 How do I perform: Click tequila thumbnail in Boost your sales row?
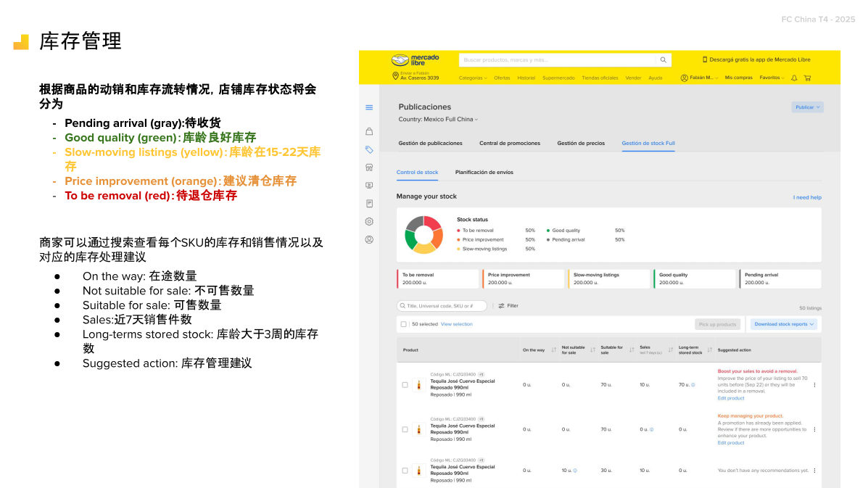pyautogui.click(x=419, y=385)
